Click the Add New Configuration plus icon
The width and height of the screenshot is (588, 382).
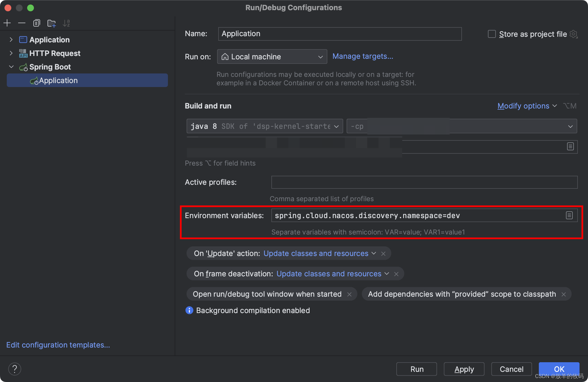click(x=7, y=23)
